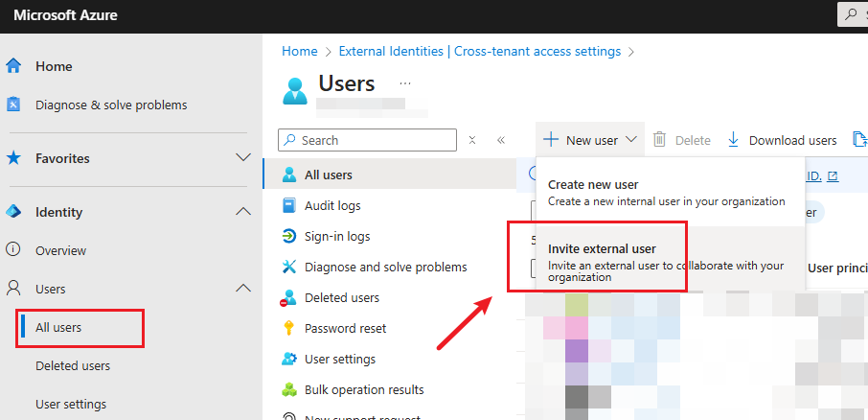Toggle the New user dropdown arrow

[x=631, y=140]
